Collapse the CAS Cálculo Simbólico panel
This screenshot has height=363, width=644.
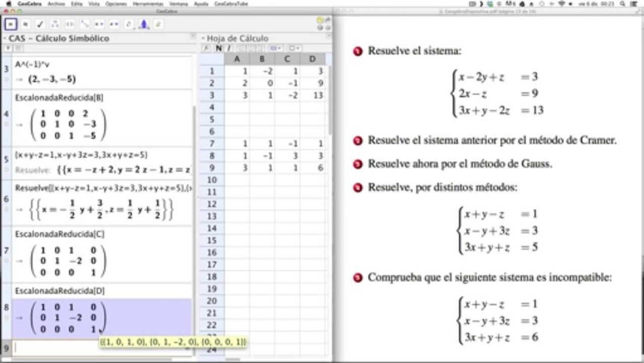(4, 38)
